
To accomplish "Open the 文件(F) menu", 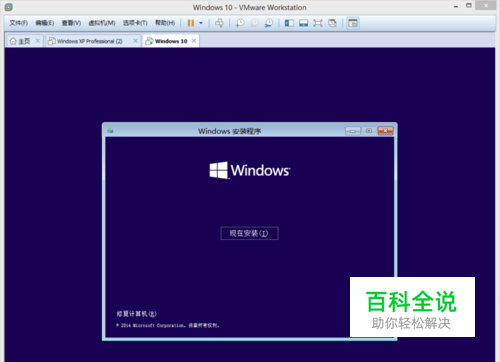I will (x=18, y=23).
